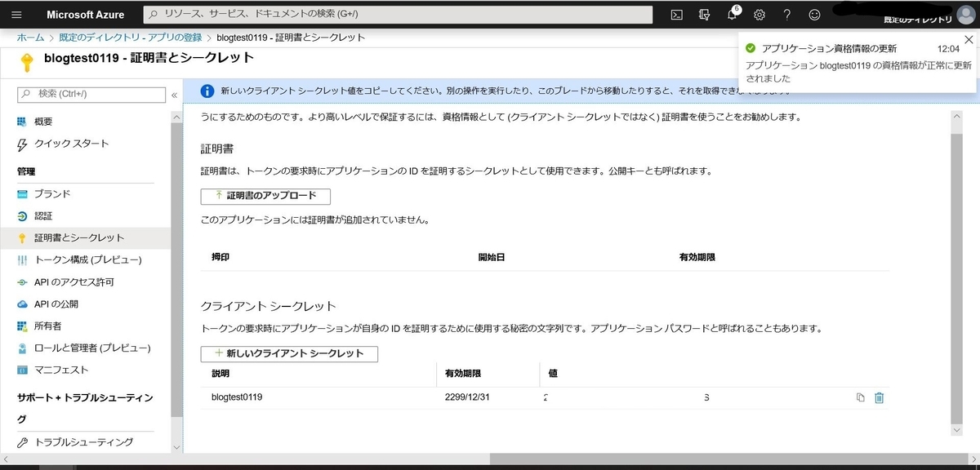The width and height of the screenshot is (980, 470).
Task: View notifications via the bell icon
Action: tap(732, 14)
